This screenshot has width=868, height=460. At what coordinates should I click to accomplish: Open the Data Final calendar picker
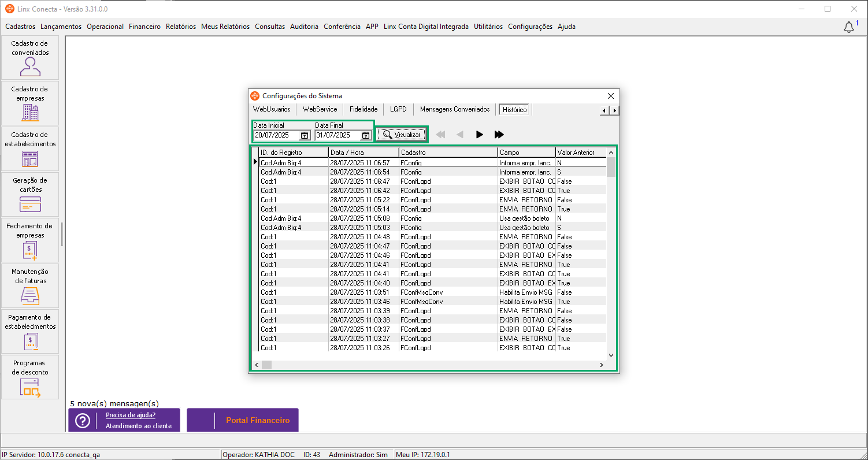point(366,135)
